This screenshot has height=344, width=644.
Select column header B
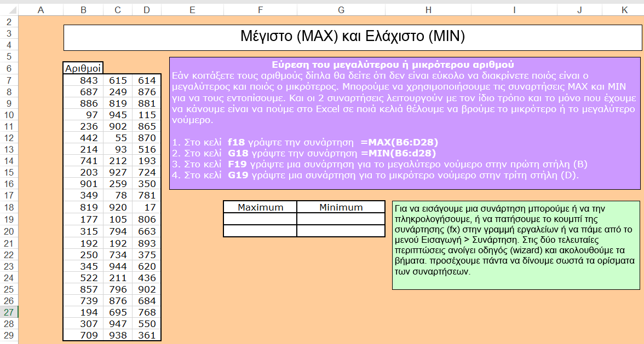click(x=83, y=10)
